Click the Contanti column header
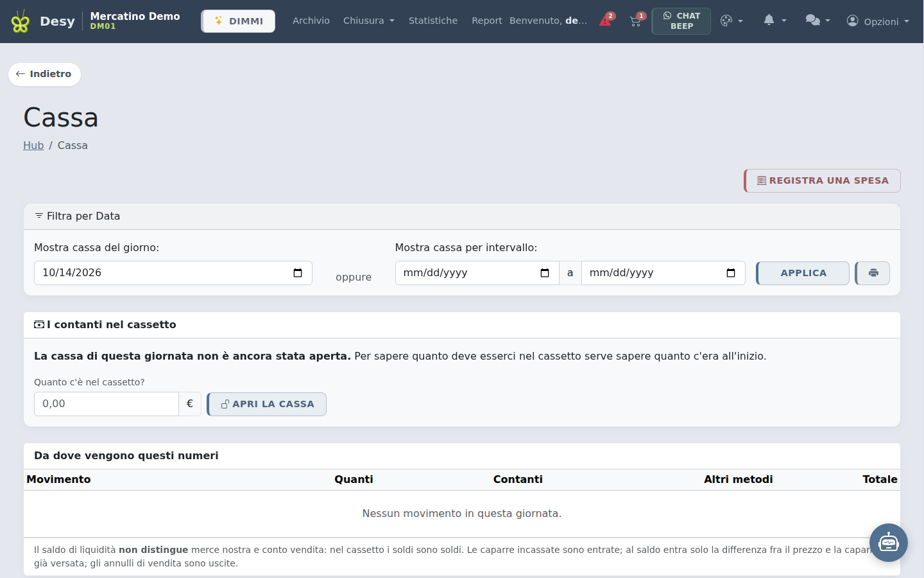This screenshot has height=578, width=924. [x=518, y=479]
